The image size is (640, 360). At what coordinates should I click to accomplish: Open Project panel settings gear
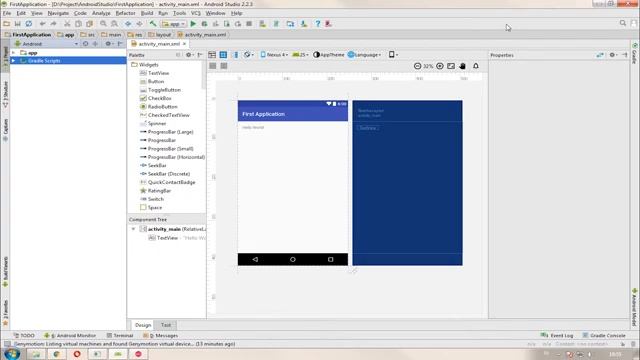click(109, 43)
